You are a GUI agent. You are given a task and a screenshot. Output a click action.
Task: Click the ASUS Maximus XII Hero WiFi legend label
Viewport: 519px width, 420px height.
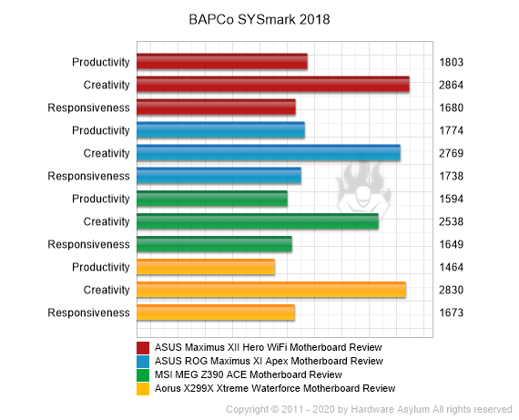coord(268,347)
